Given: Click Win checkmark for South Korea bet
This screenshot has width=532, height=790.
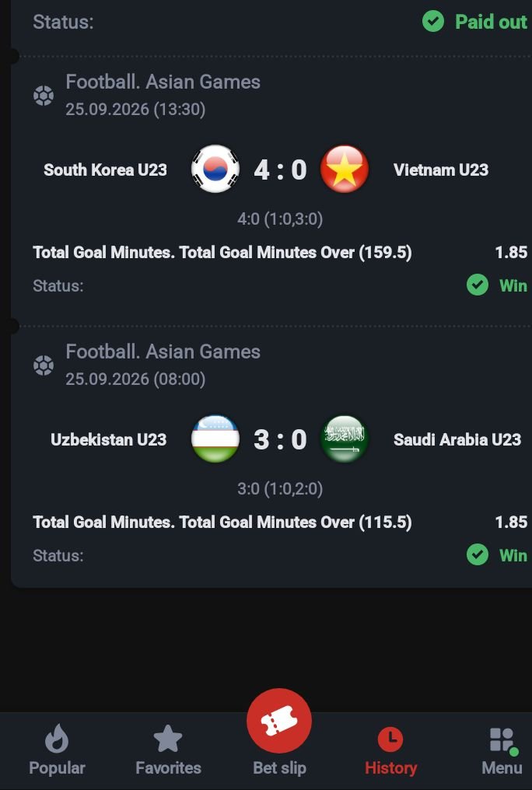Looking at the screenshot, I should 477,285.
